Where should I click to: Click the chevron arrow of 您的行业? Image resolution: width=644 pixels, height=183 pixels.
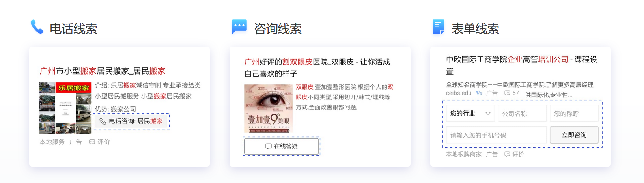click(x=488, y=114)
